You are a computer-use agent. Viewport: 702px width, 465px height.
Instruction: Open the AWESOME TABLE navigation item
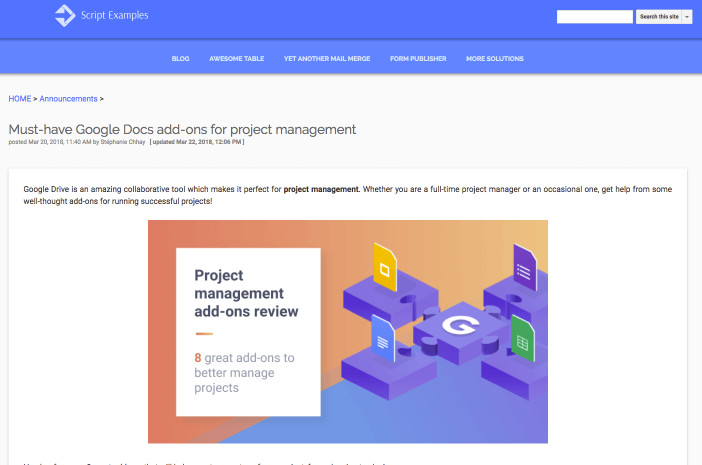(x=236, y=59)
